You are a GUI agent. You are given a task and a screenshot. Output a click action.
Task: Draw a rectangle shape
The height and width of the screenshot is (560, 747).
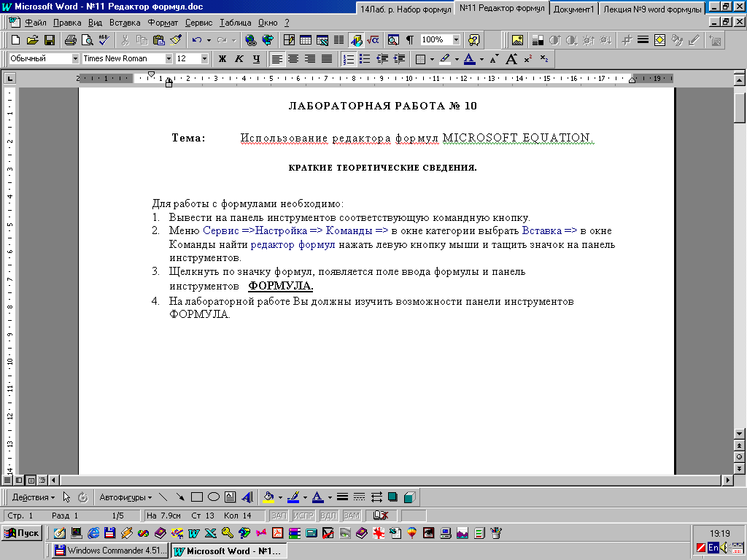point(197,497)
